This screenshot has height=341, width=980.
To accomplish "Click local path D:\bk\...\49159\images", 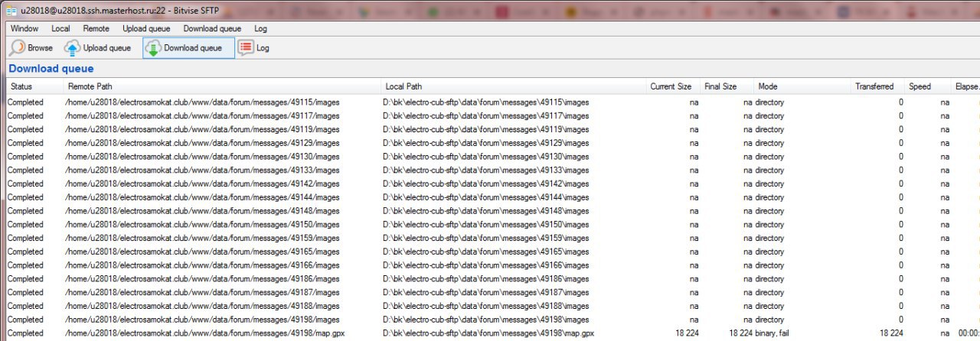I will click(485, 238).
